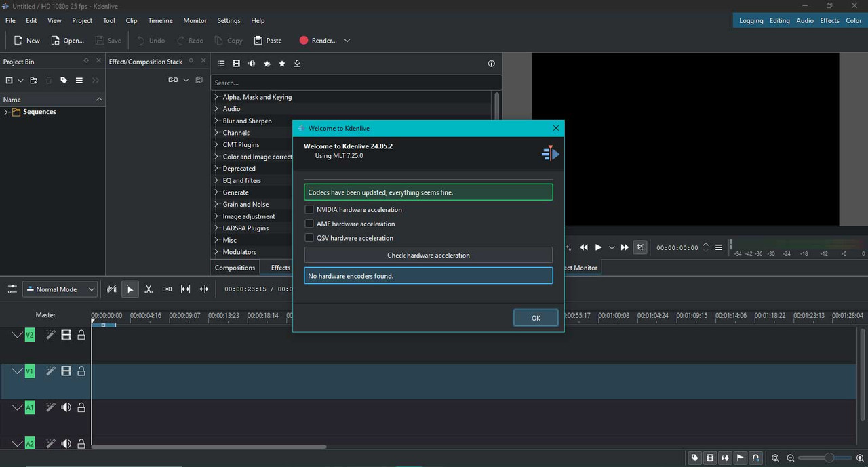
Task: Toggle video thumbnails in status bar
Action: coord(710,458)
